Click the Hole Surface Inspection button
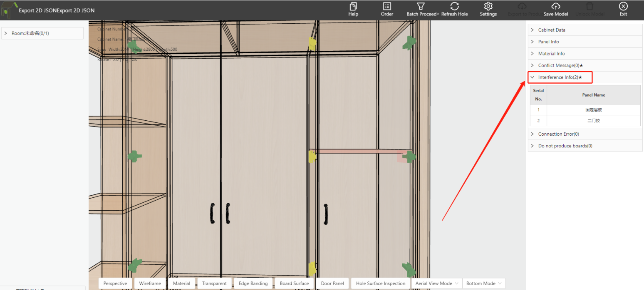 point(380,284)
